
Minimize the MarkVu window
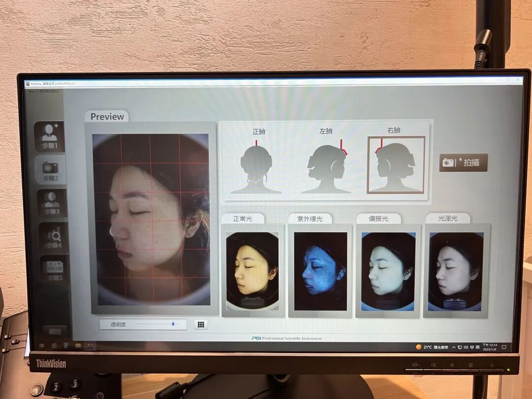[499, 80]
